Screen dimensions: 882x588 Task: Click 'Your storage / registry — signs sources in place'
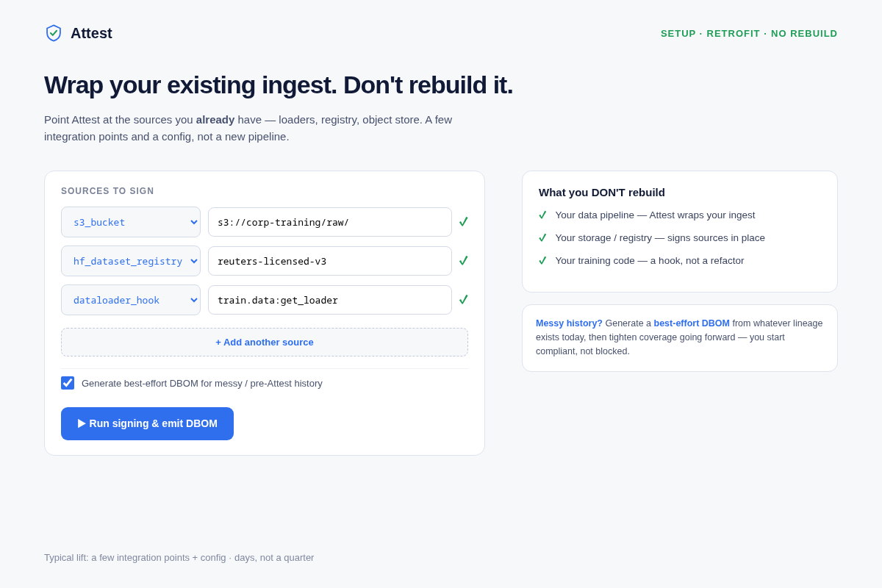660,238
